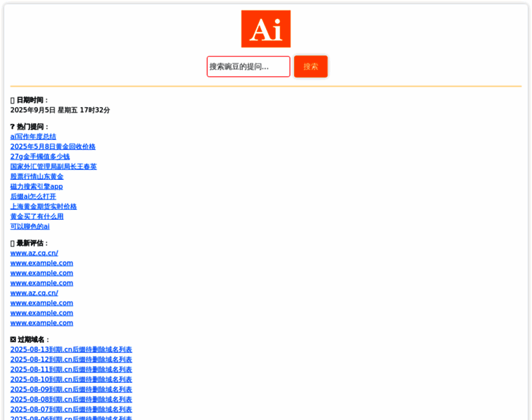Click the orange 搜索 button
532x420 pixels.
(x=311, y=66)
